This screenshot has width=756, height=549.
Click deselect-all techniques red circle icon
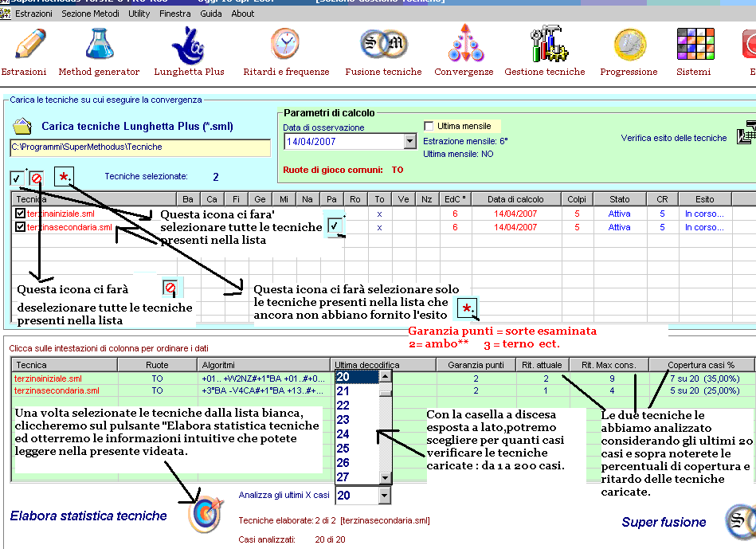tap(36, 178)
